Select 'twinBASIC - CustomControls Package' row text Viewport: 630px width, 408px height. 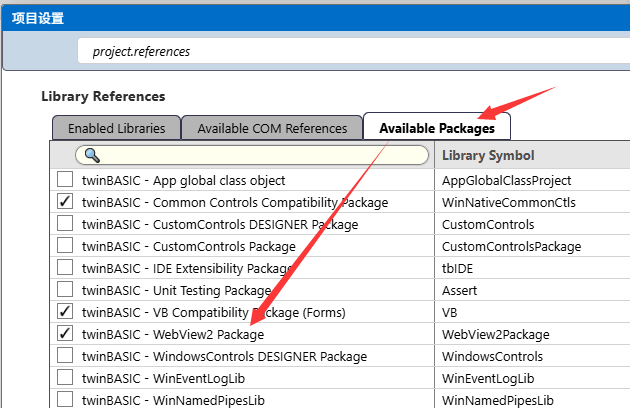(189, 246)
